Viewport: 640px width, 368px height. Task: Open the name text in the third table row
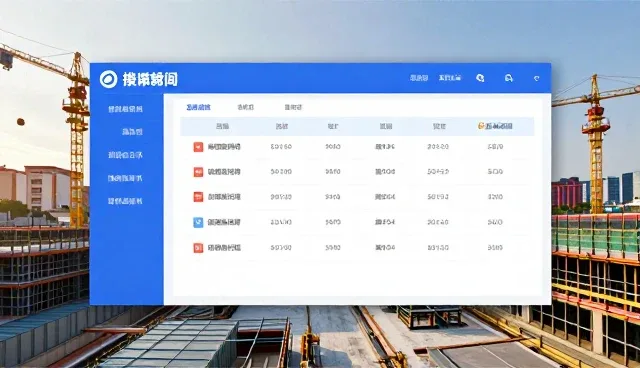pyautogui.click(x=224, y=197)
